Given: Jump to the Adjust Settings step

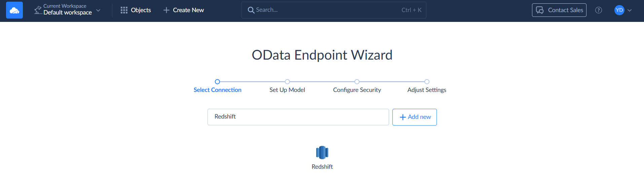Looking at the screenshot, I should [426, 90].
